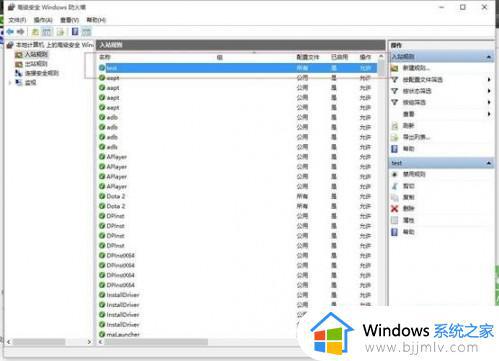Collapse the 入站规则 section in the Actions pane

[489, 57]
